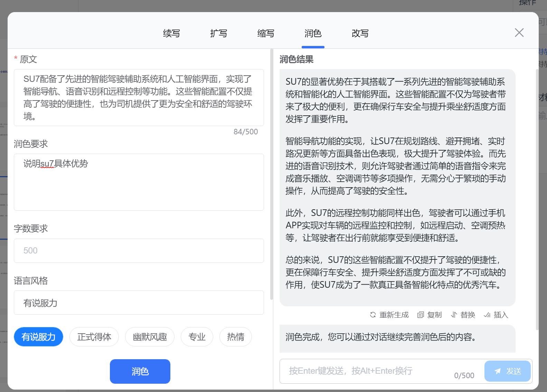This screenshot has width=547, height=392.
Task: Select the 润色 tab
Action: (x=313, y=33)
